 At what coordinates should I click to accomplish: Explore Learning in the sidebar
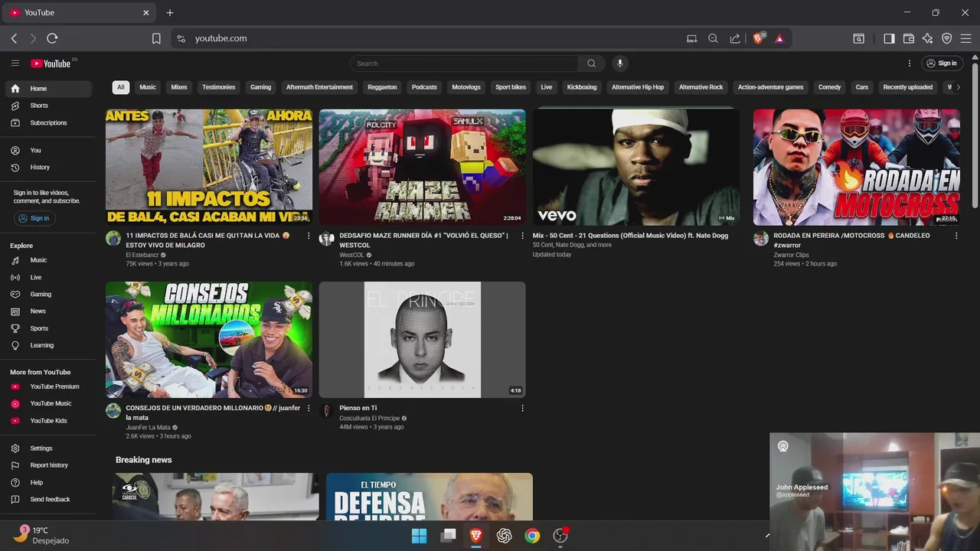click(47, 345)
